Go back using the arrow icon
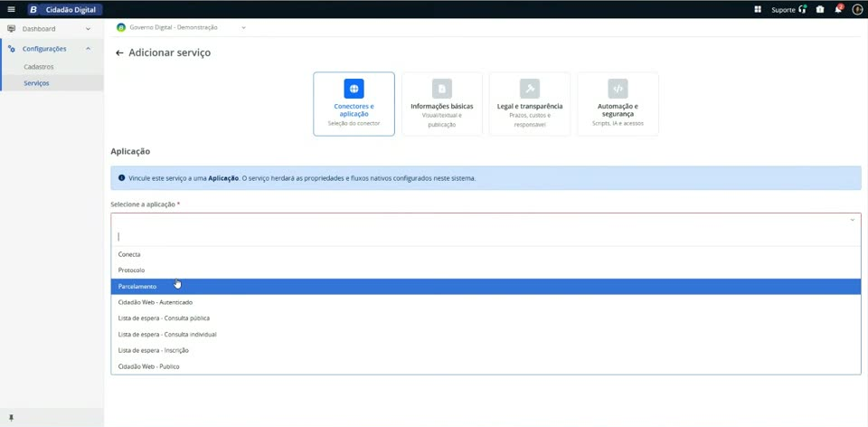 (x=119, y=53)
